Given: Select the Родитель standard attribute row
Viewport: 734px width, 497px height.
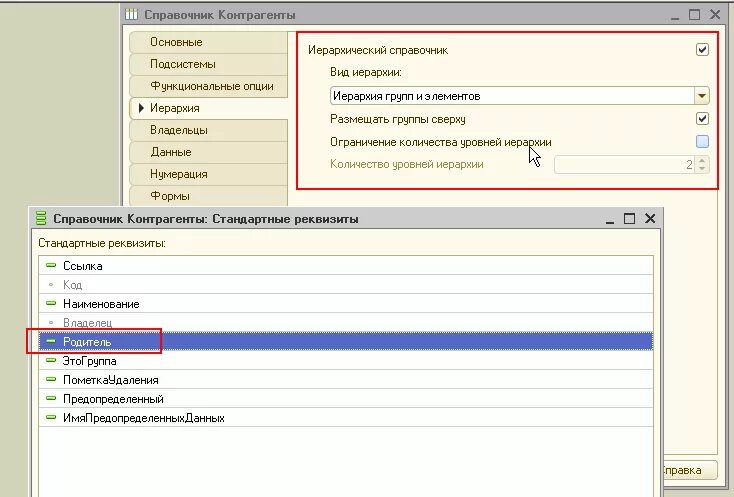Looking at the screenshot, I should coord(346,342).
